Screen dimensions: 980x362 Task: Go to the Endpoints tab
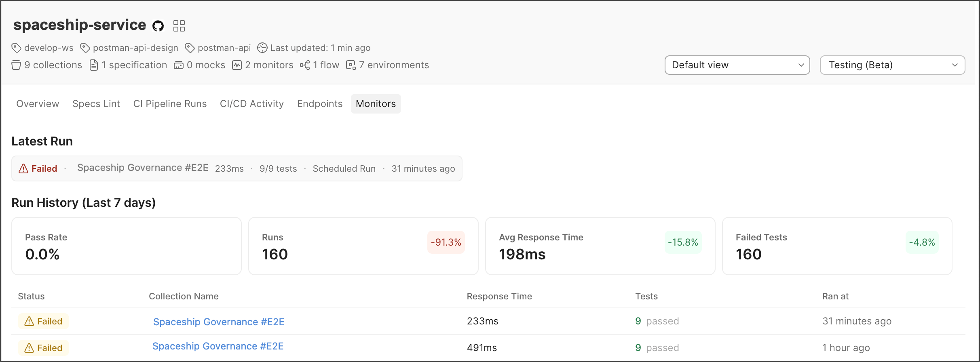point(320,104)
